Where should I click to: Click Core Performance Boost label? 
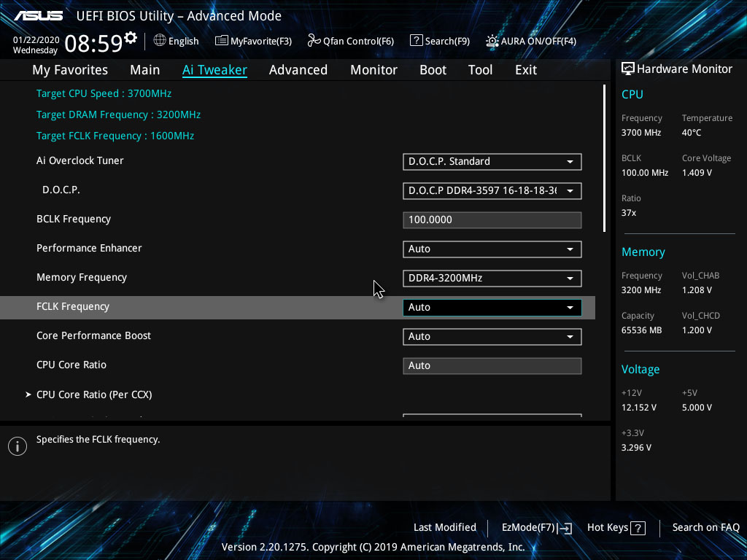coord(93,335)
